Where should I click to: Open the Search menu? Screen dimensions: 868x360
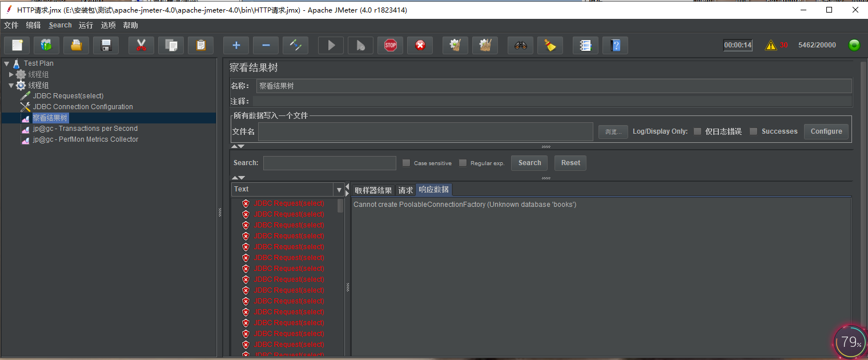point(61,25)
